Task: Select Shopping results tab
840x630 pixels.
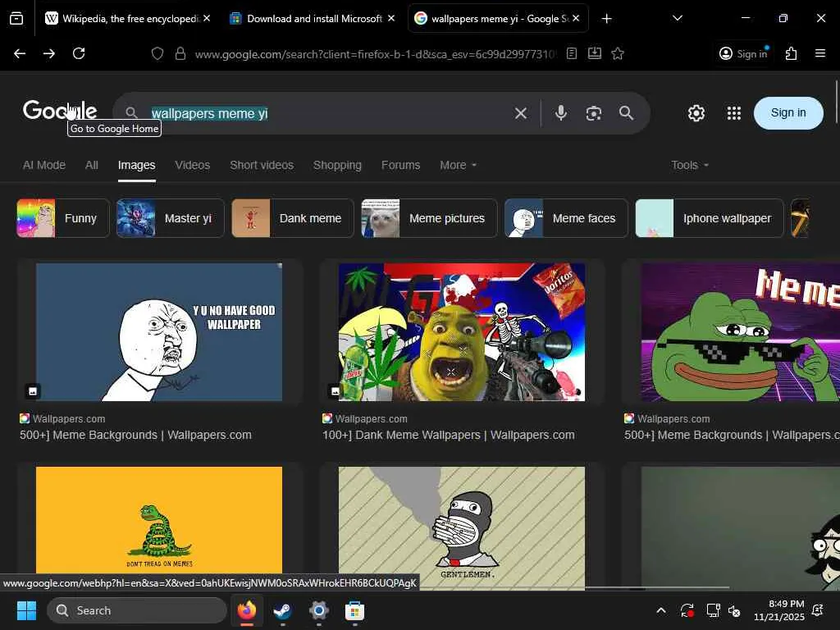Action: 337,165
